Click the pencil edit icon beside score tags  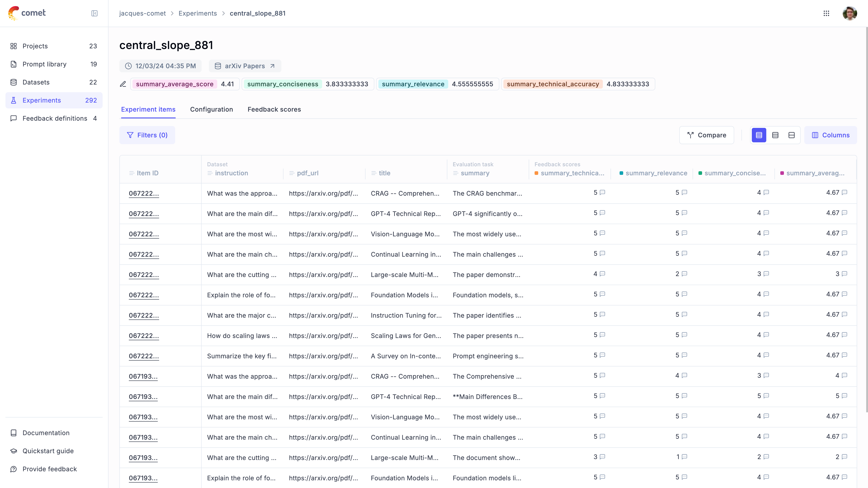tap(123, 84)
